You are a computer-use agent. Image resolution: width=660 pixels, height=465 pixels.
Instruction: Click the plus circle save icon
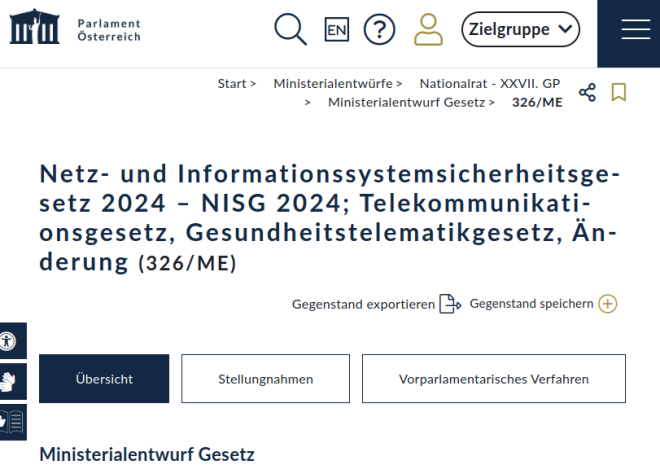pos(608,304)
